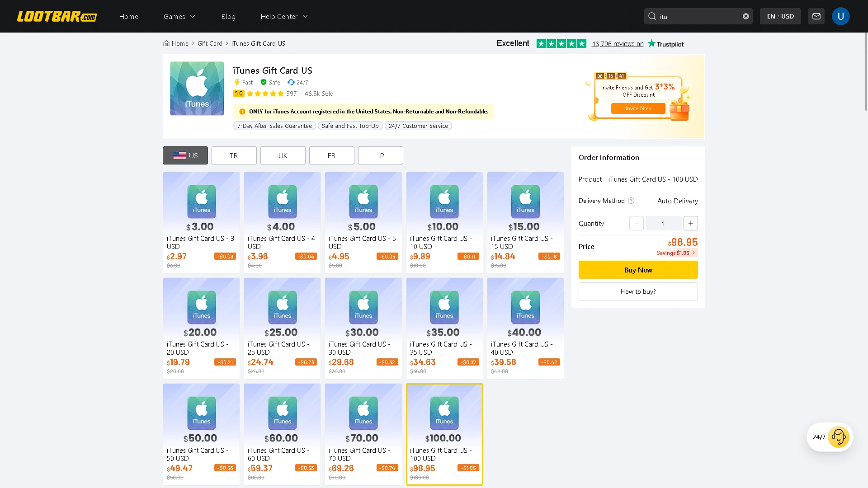Pick the $60.00 iTunes gift card
Viewport: 868px width, 488px height.
coord(282,434)
